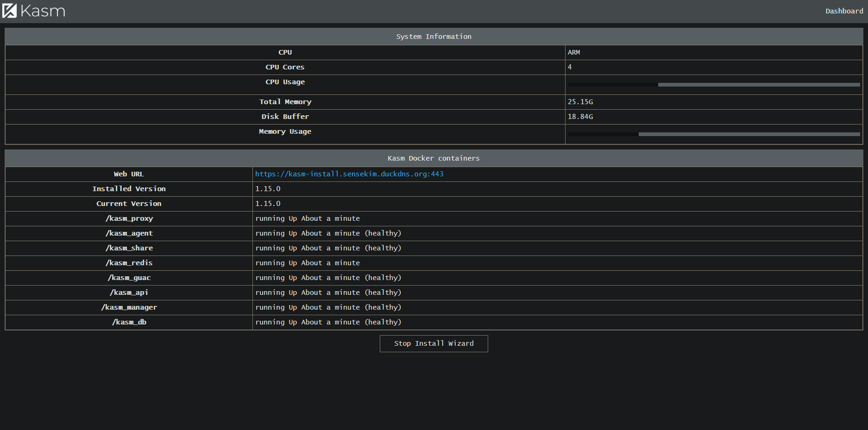This screenshot has height=430, width=868.
Task: Click the kasm_share healthy status
Action: (x=328, y=248)
